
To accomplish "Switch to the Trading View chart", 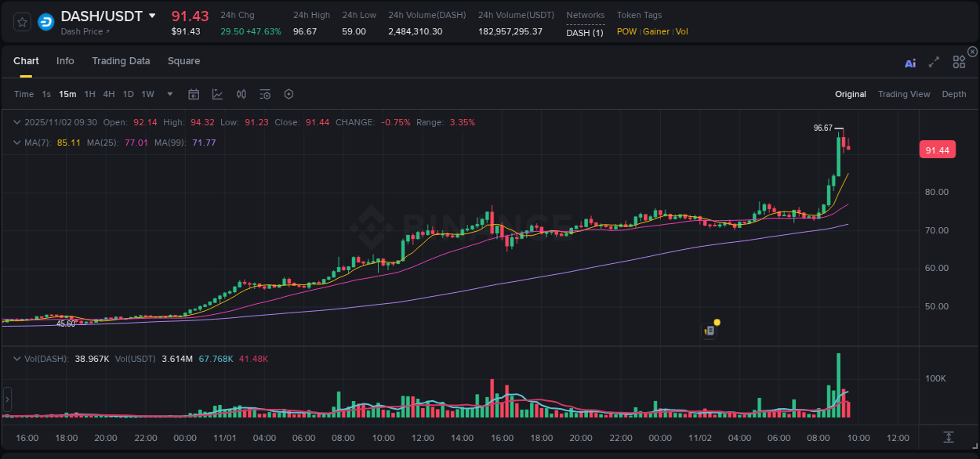I will point(904,93).
